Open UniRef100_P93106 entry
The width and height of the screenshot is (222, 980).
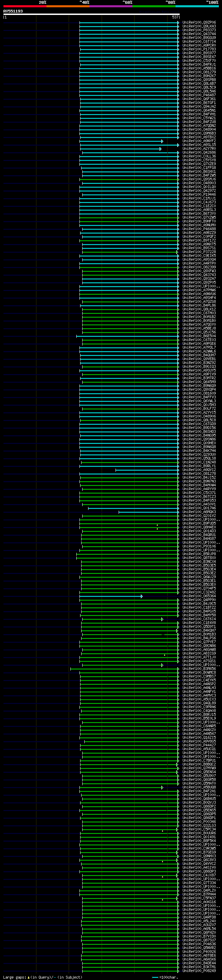pos(199,546)
